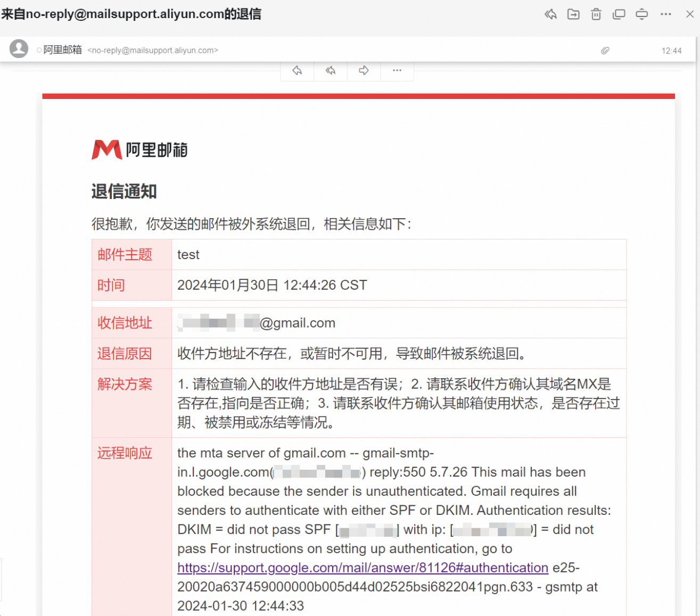This screenshot has width=700, height=616.
Task: Click the reply-all icon in the top header
Action: pyautogui.click(x=550, y=14)
